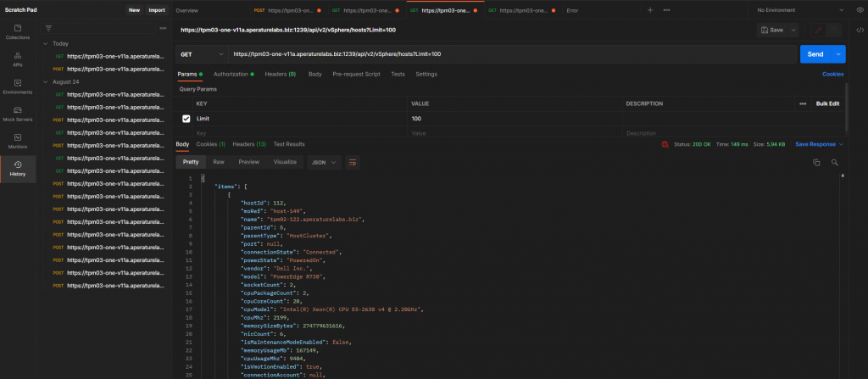This screenshot has height=379, width=868.
Task: Switch to the Overview tab
Action: point(187,10)
